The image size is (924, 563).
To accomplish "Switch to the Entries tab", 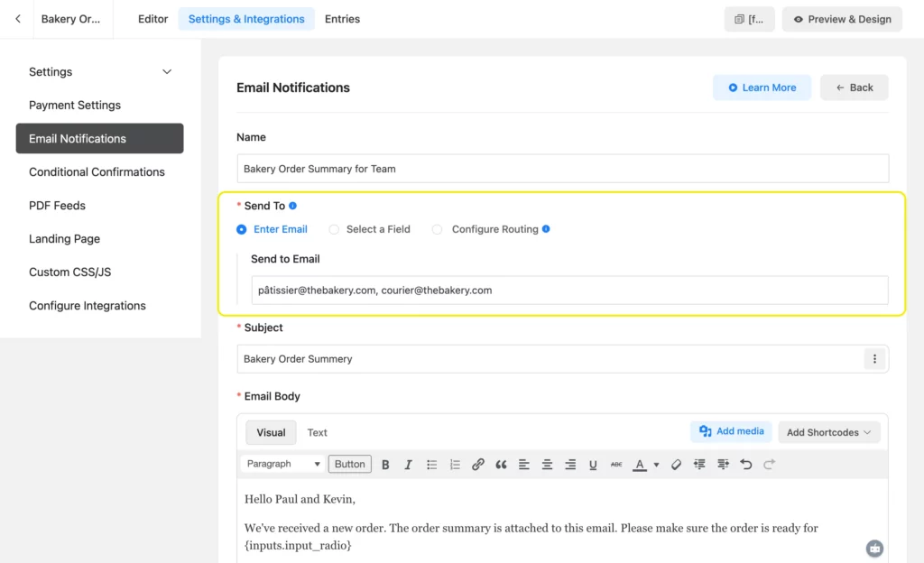I will (342, 19).
